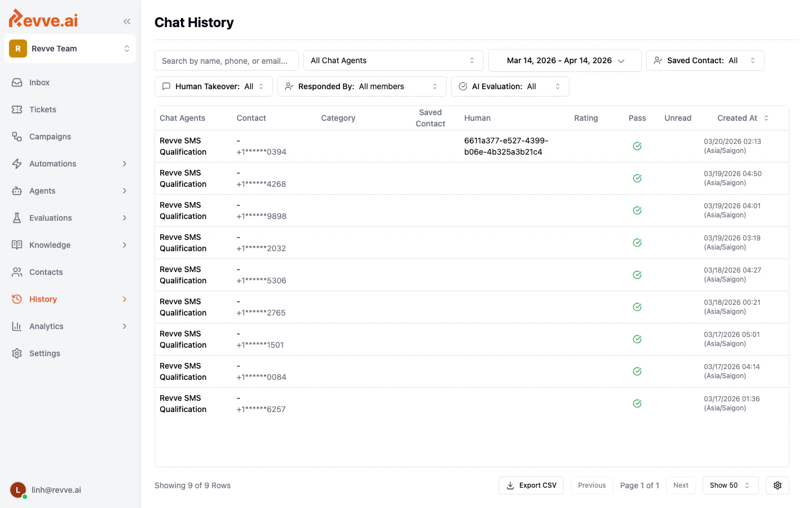Expand the Evaluations submenu chevron
812x508 pixels.
[125, 218]
